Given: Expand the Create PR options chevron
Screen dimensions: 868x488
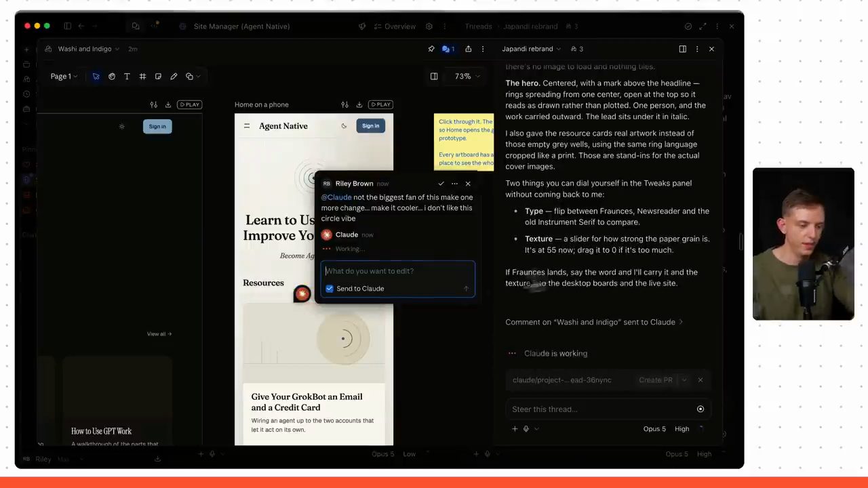Looking at the screenshot, I should (684, 380).
